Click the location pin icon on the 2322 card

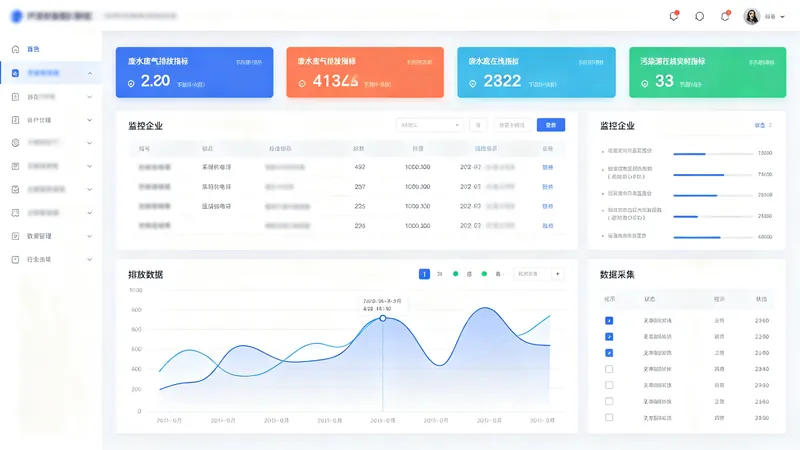click(472, 83)
